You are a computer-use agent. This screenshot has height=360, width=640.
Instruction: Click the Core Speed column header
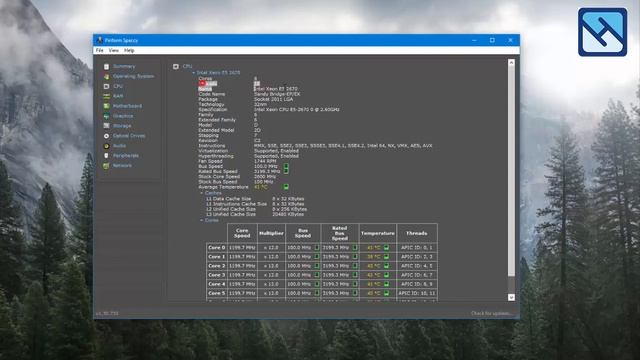point(242,233)
